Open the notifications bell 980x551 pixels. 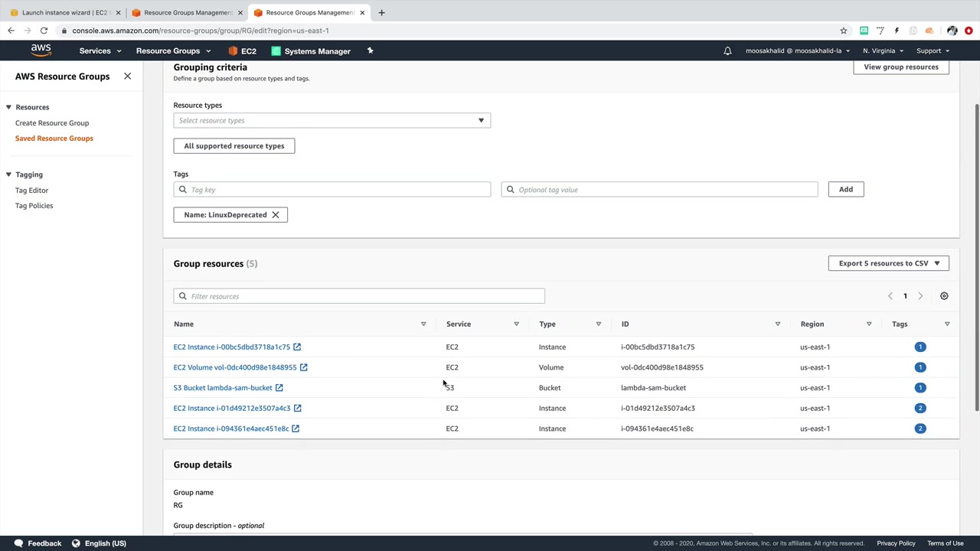click(727, 51)
